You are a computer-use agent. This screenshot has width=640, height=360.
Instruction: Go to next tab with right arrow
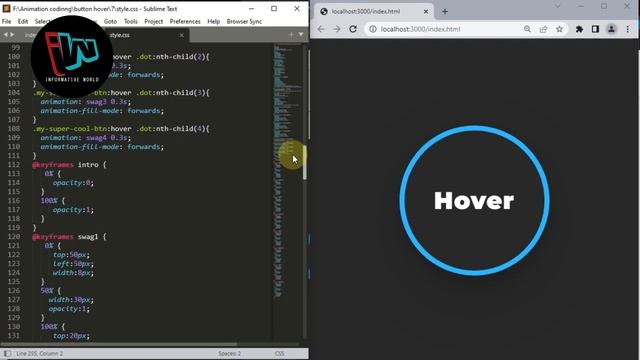[12, 35]
